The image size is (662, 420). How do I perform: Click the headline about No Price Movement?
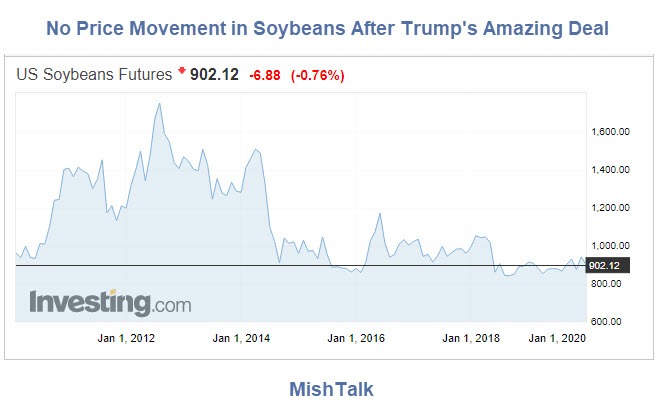tap(330, 28)
